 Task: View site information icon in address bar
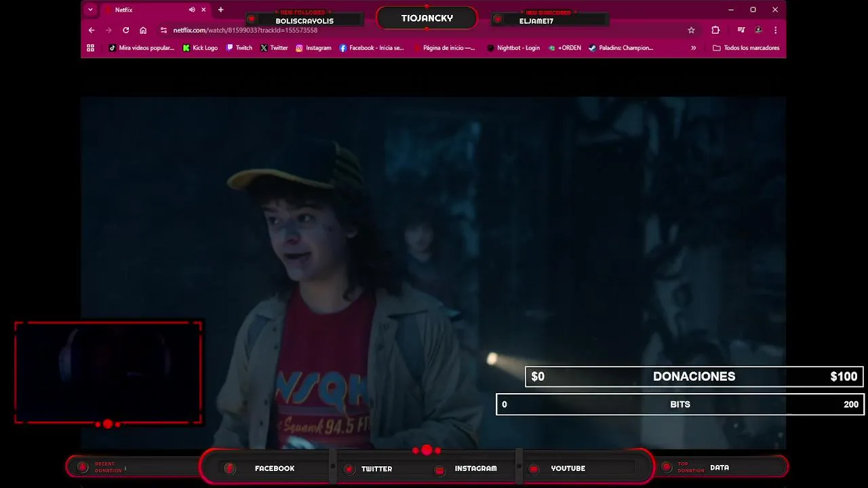coord(163,30)
